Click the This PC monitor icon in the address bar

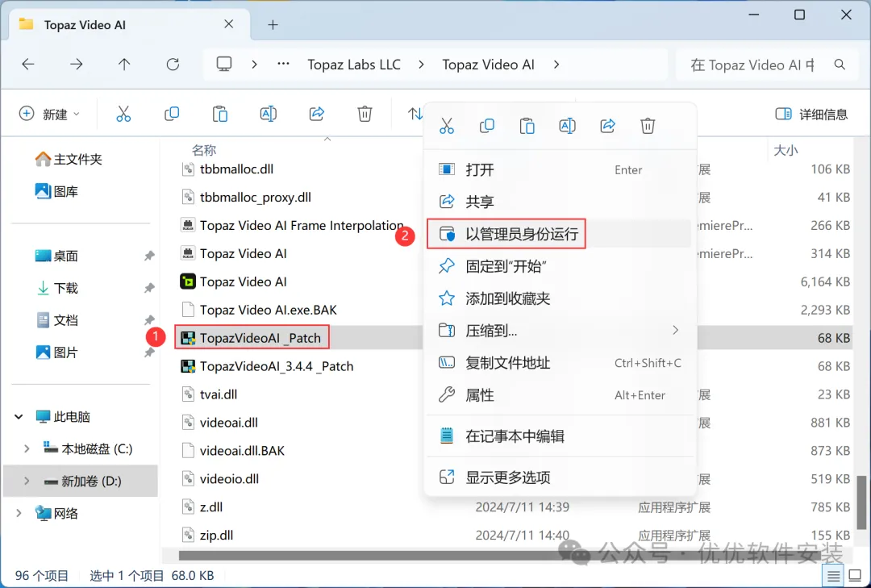pos(224,65)
